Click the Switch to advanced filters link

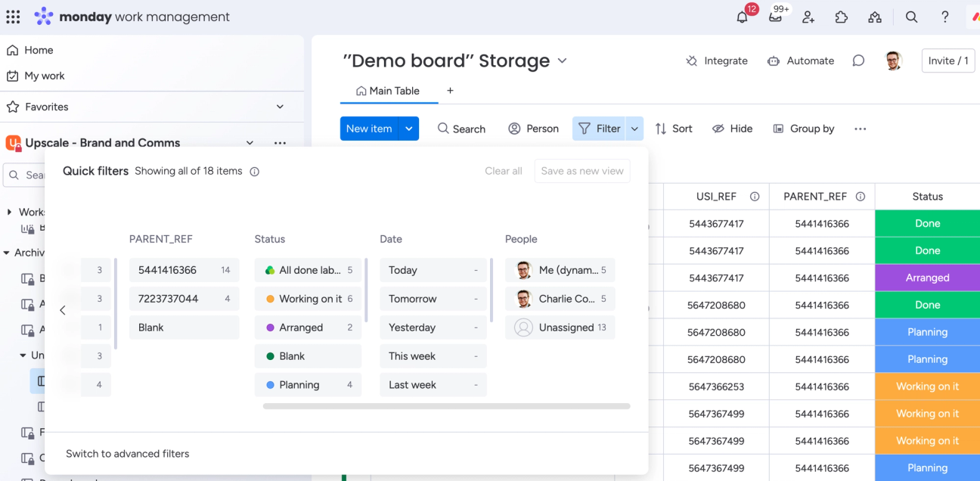click(x=127, y=453)
